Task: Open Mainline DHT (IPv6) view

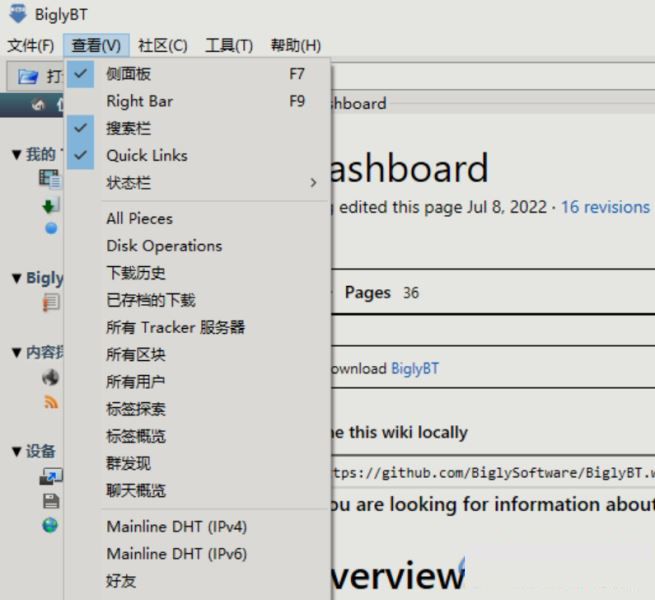Action: click(x=197, y=554)
